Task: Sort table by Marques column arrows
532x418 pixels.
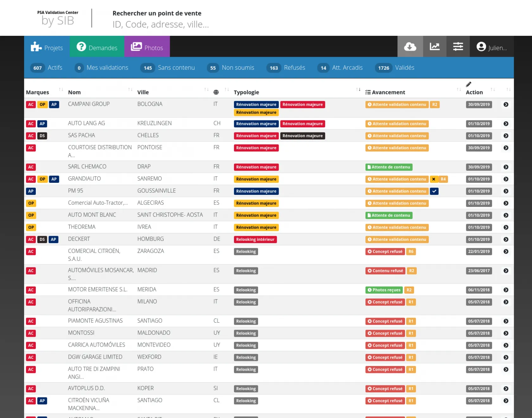Action: [61, 90]
